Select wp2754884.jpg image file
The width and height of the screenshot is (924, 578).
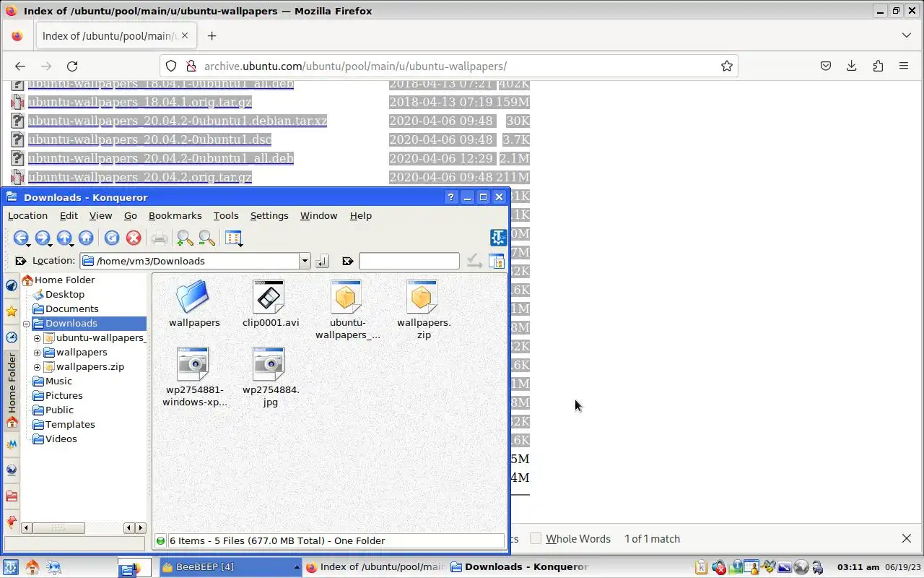pyautogui.click(x=269, y=363)
